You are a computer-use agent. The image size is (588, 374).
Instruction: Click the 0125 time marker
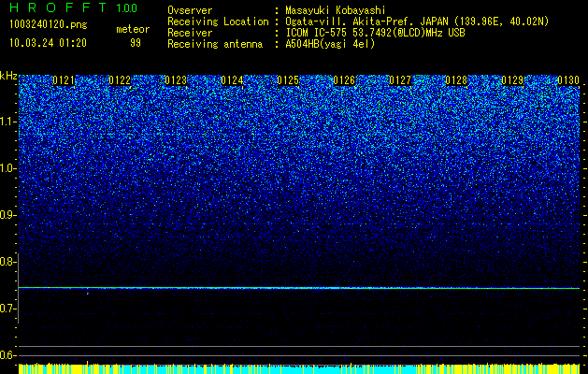tap(288, 80)
